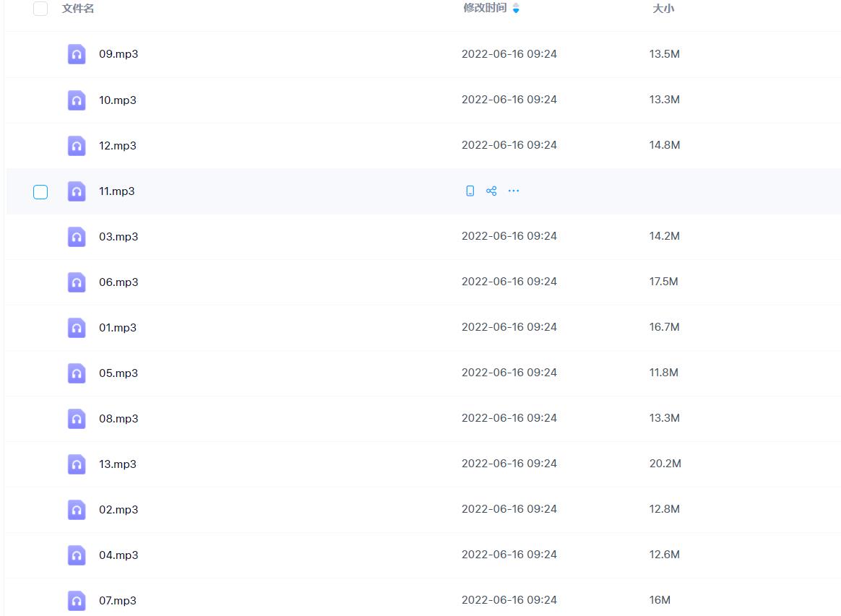Open the file named 10.mp3

tap(118, 100)
